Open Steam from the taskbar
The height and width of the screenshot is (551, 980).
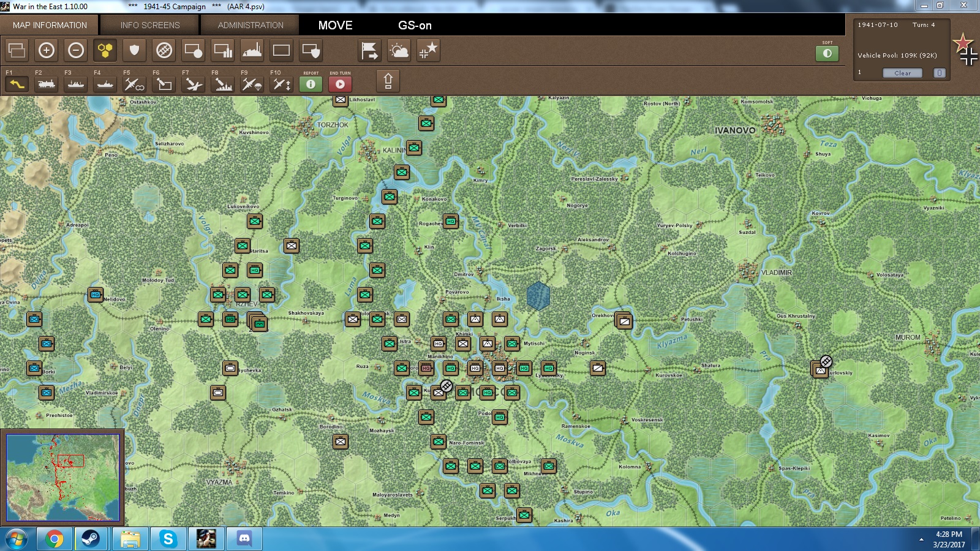(91, 539)
